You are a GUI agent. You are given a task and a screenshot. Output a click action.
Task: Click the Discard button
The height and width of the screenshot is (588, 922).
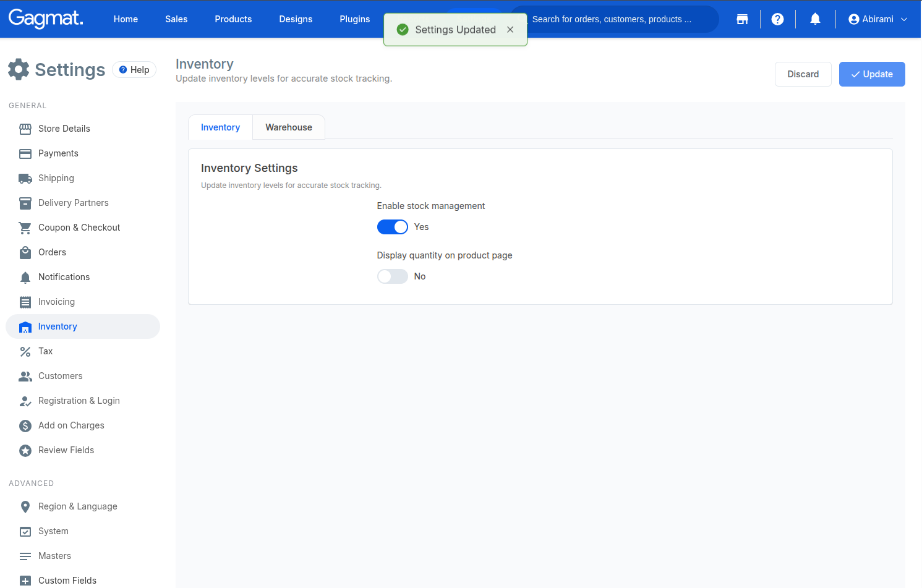pos(803,74)
